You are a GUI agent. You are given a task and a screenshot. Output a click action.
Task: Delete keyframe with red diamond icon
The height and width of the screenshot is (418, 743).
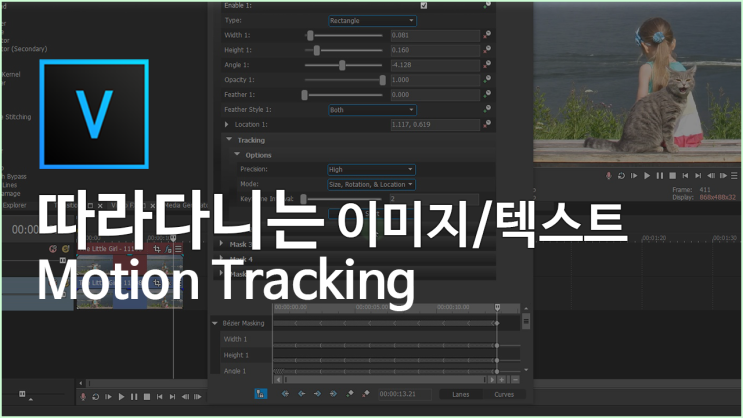tap(366, 394)
